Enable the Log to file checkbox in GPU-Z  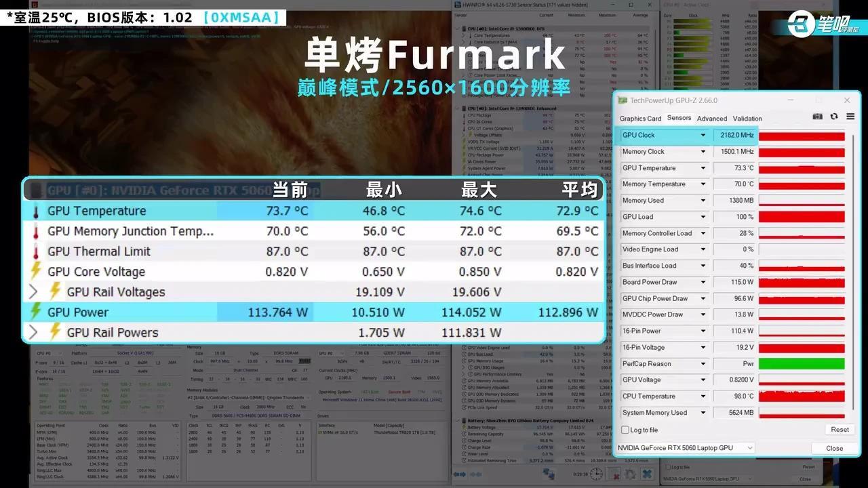(x=625, y=430)
